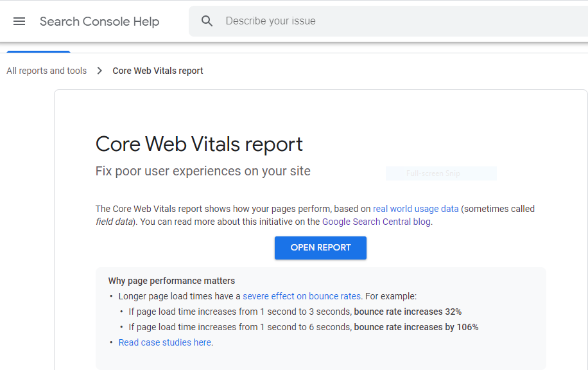Image resolution: width=588 pixels, height=370 pixels.
Task: Open the hamburger navigation menu
Action: (x=19, y=21)
